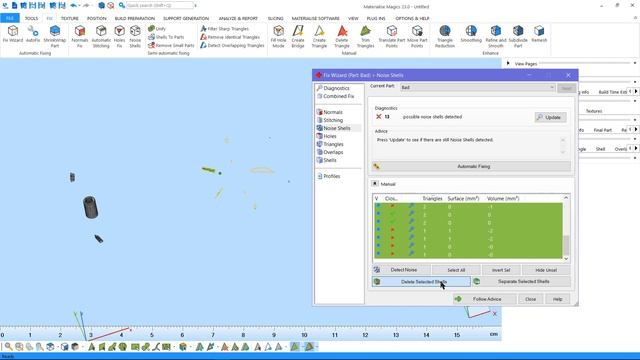Run the AutoFix tool

[33, 34]
